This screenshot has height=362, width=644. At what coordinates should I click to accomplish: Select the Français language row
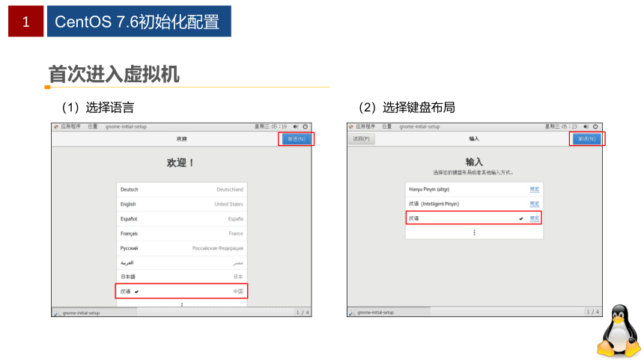point(182,233)
